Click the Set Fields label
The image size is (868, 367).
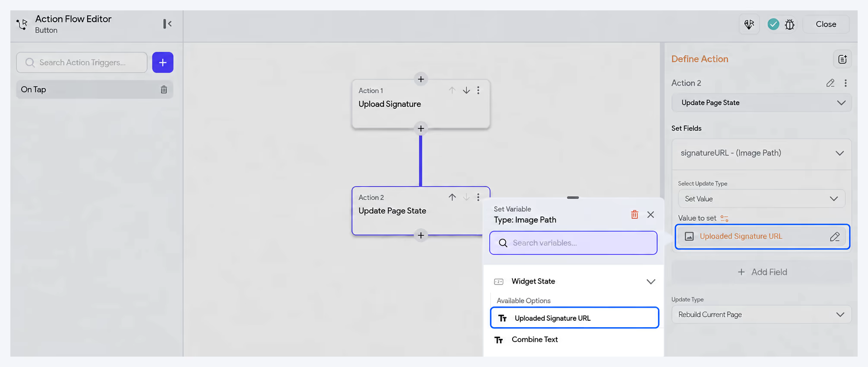pos(686,128)
